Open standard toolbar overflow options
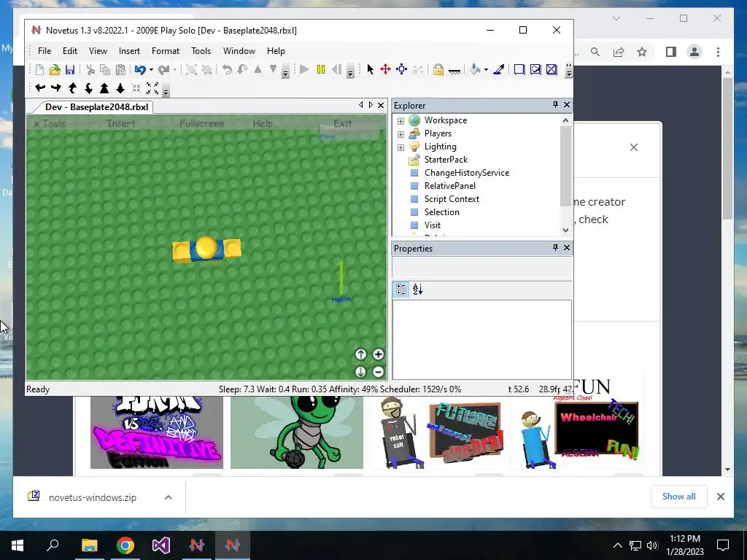 (x=285, y=73)
